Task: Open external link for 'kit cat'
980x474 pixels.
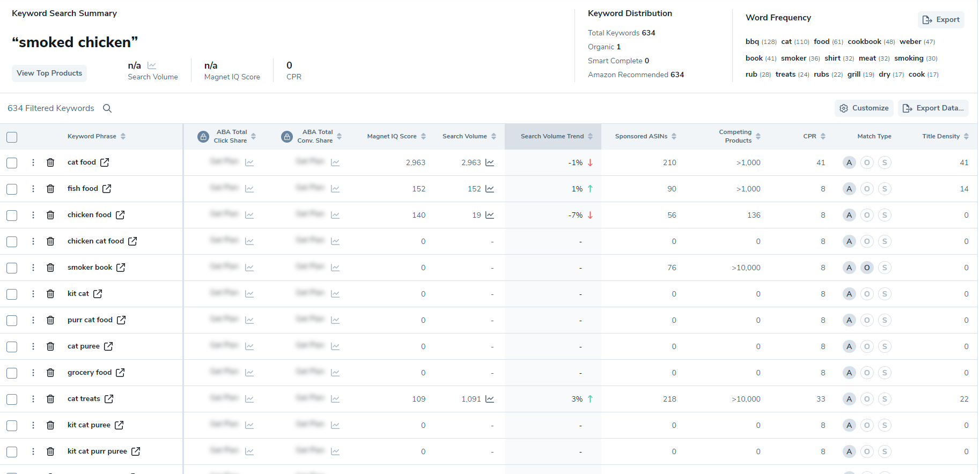Action: point(98,294)
